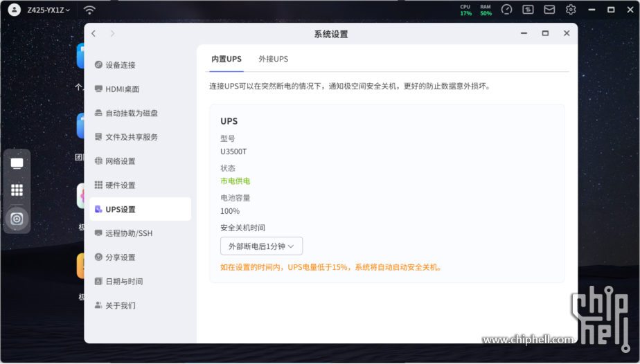This screenshot has height=364, width=640.
Task: Expand the Z425-YX1Z device dropdown
Action: [48, 10]
